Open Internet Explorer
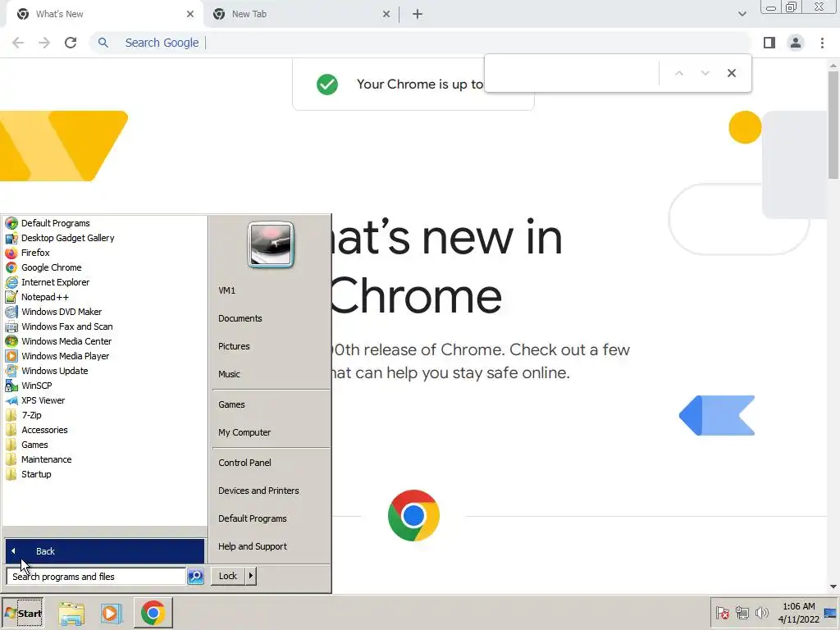 click(55, 282)
